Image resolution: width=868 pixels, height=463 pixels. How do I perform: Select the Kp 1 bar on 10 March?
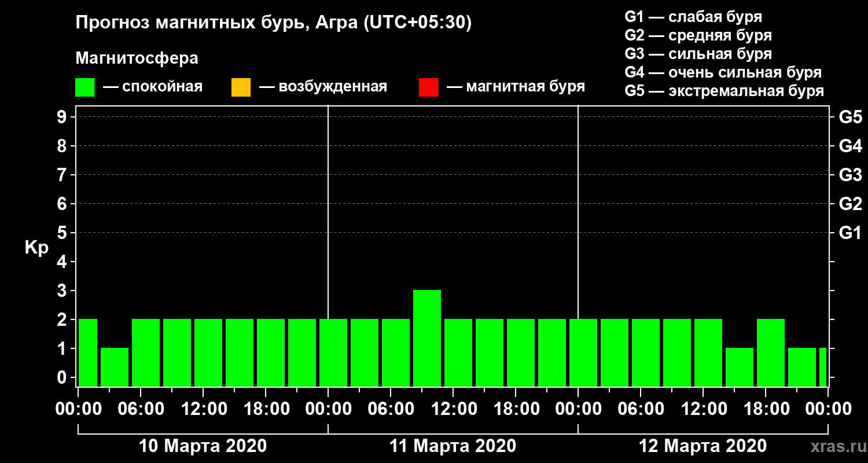click(115, 367)
